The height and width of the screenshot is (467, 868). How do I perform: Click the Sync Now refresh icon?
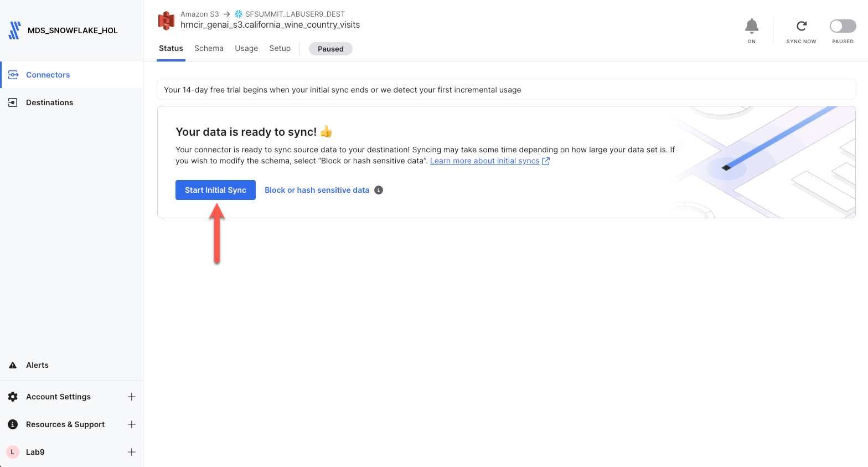coord(801,26)
